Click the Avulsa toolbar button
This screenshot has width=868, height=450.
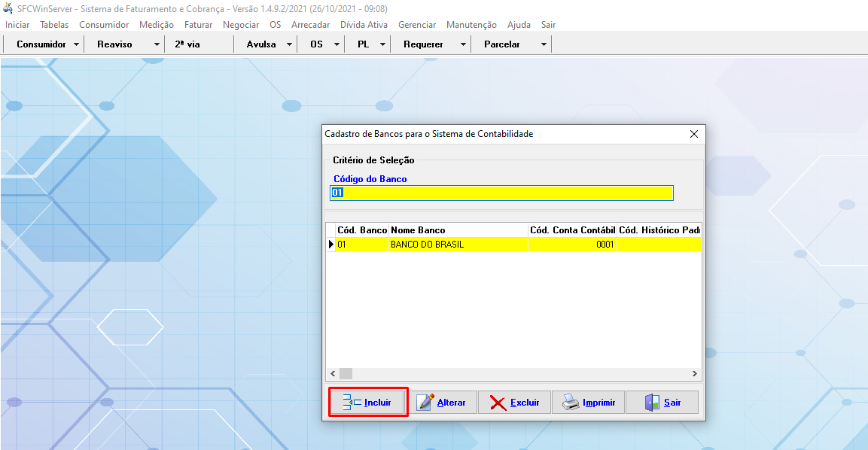261,44
